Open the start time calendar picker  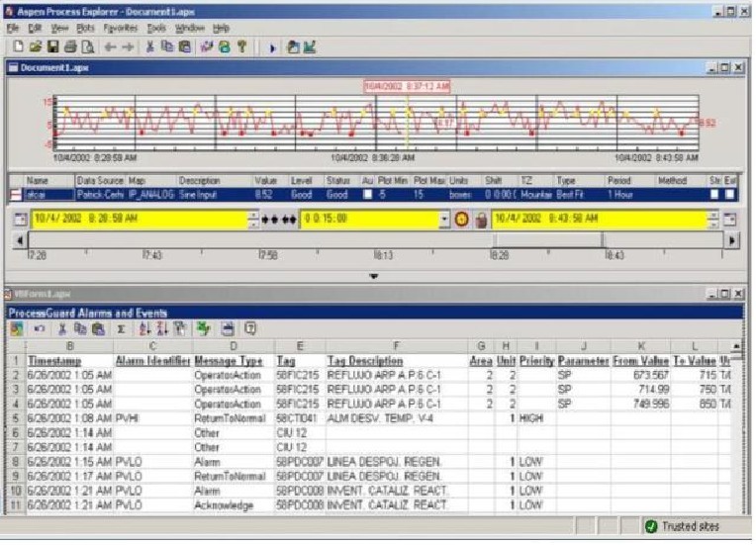20,220
